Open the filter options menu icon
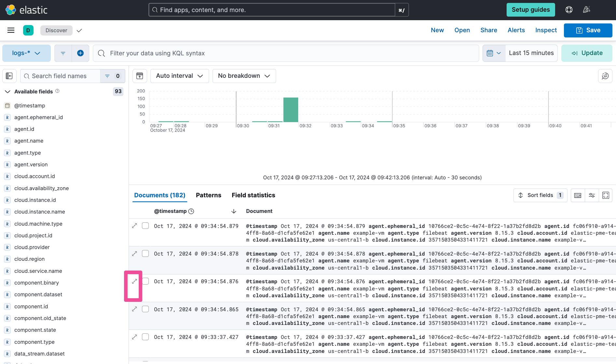The image size is (616, 364). click(x=63, y=53)
